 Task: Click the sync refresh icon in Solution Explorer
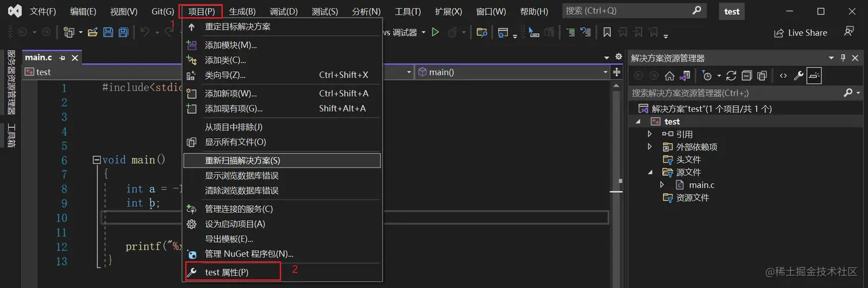pos(731,76)
